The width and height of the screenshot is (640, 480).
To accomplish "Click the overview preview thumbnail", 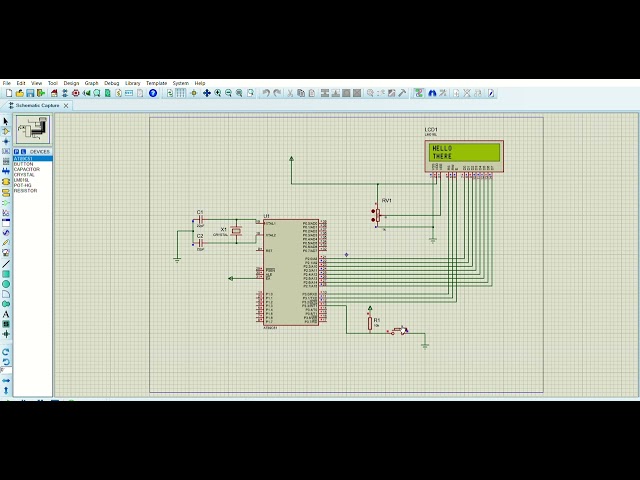I will click(33, 129).
